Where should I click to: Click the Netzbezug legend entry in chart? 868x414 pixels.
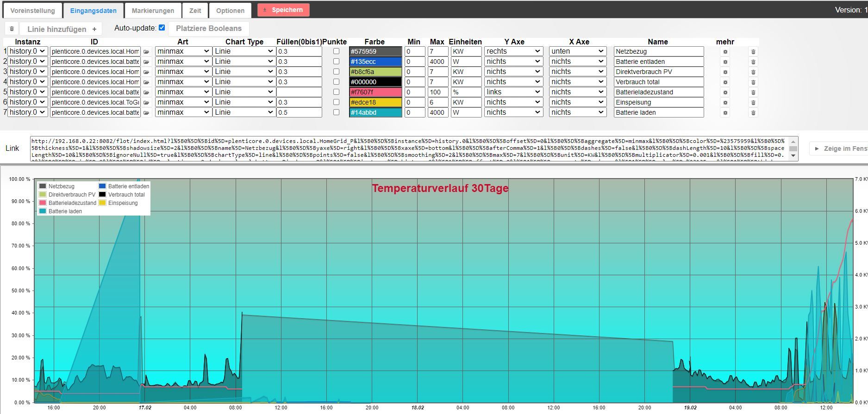pyautogui.click(x=57, y=186)
